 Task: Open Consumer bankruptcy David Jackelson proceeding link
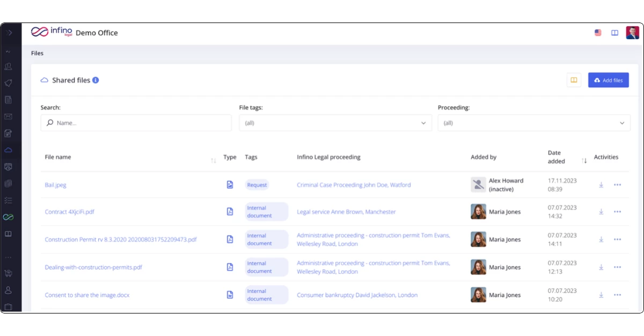point(357,295)
